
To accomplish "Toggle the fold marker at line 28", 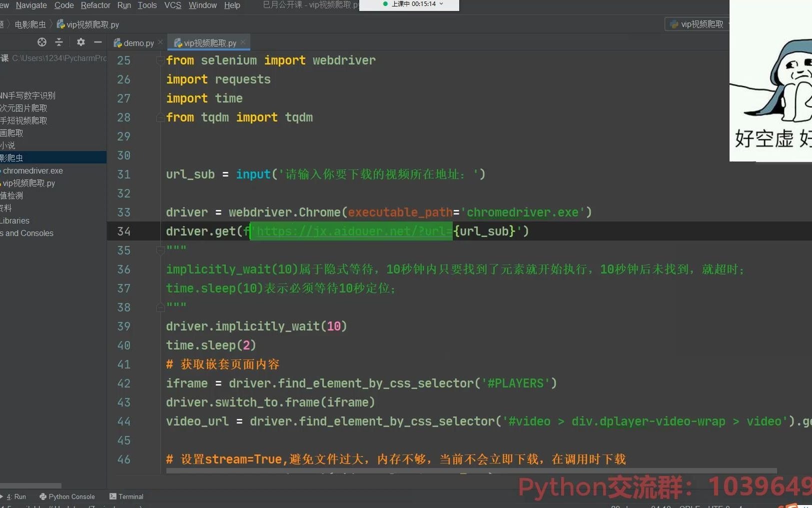I will pos(160,117).
